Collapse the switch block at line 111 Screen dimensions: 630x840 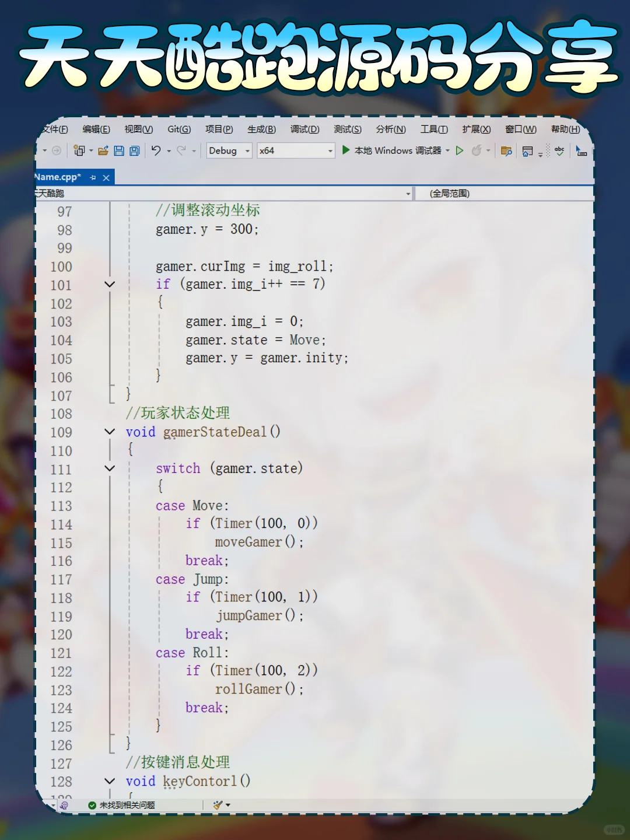click(110, 468)
